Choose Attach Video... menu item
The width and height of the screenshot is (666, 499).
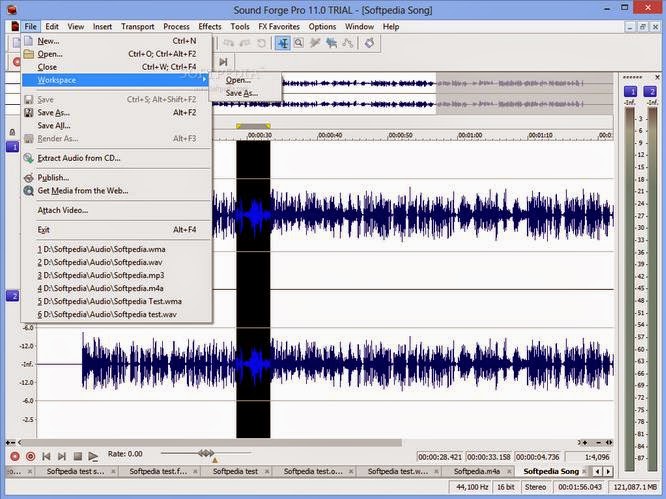[116, 210]
